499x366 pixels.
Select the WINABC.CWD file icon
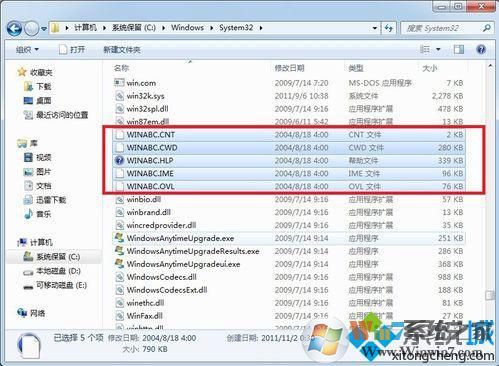[119, 148]
